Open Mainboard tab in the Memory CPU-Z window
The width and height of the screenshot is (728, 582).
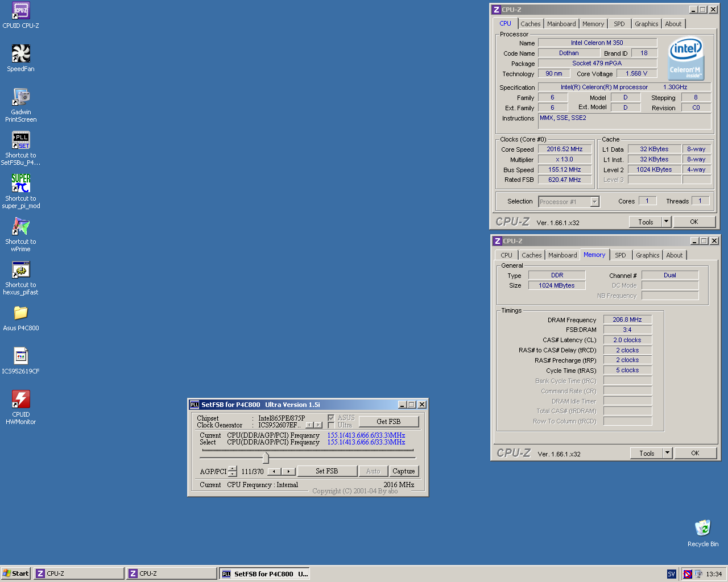click(x=562, y=255)
